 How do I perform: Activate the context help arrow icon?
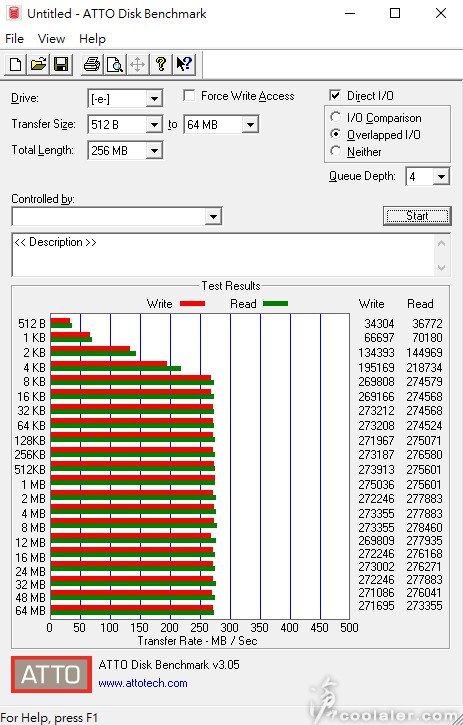pos(184,64)
